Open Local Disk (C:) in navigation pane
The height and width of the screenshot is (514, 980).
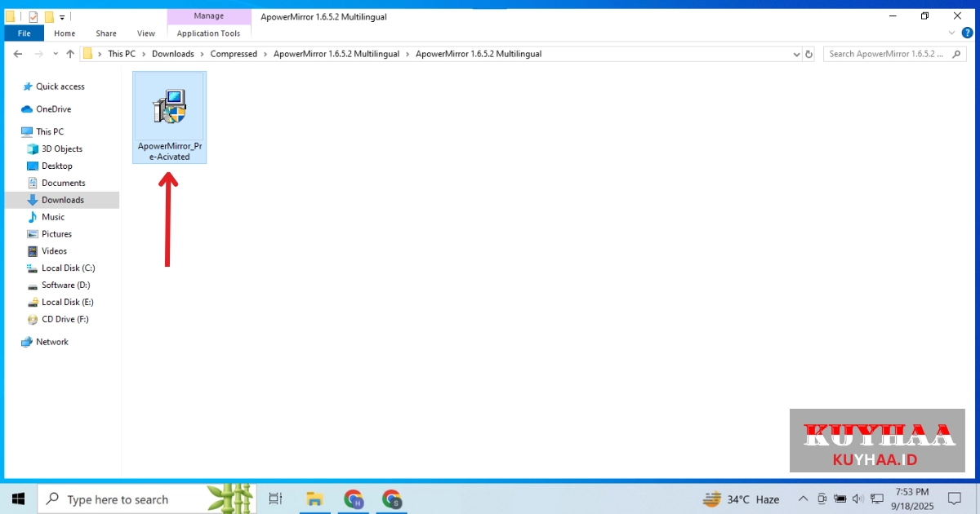coord(61,268)
